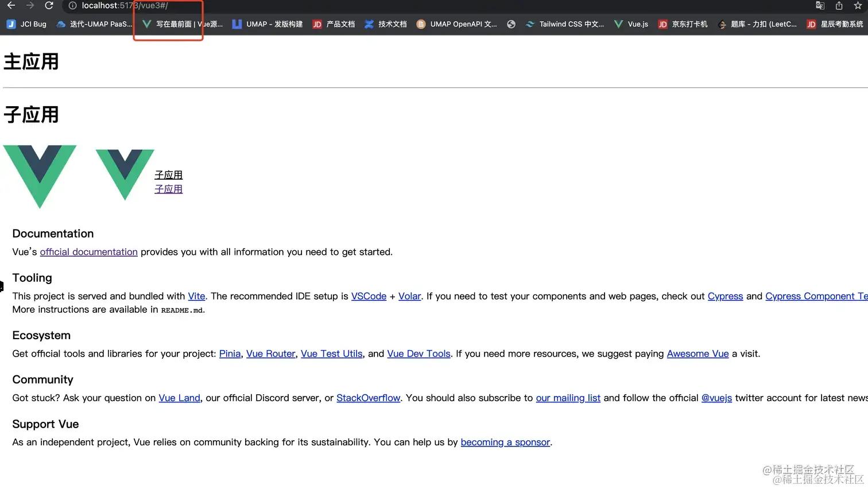
Task: Open the Tailwind CSS 中文 bookmark
Action: pyautogui.click(x=565, y=24)
